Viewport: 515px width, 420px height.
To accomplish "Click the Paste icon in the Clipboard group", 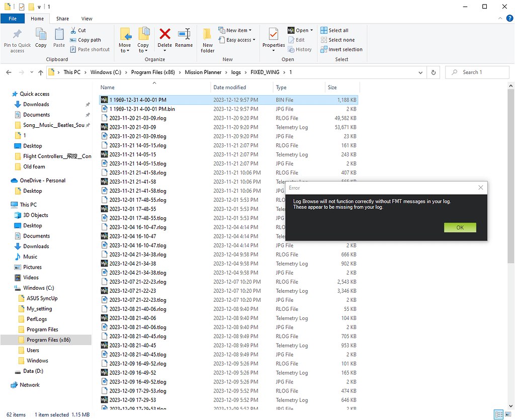I will pyautogui.click(x=59, y=39).
